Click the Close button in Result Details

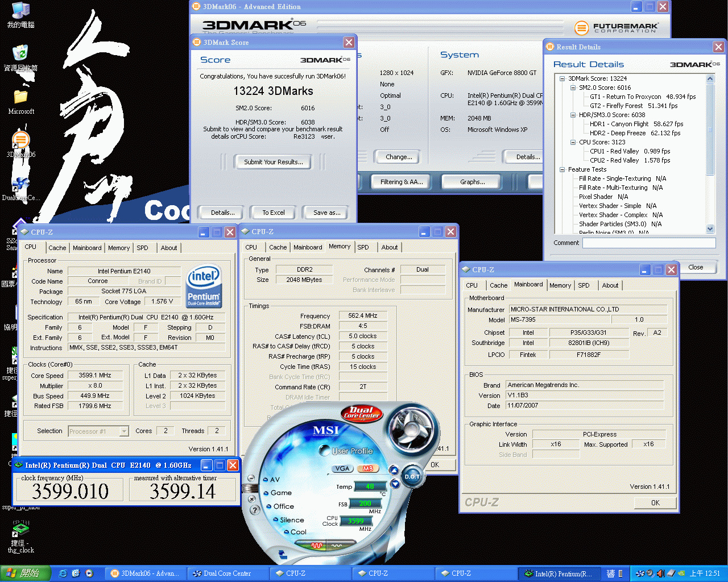(696, 267)
